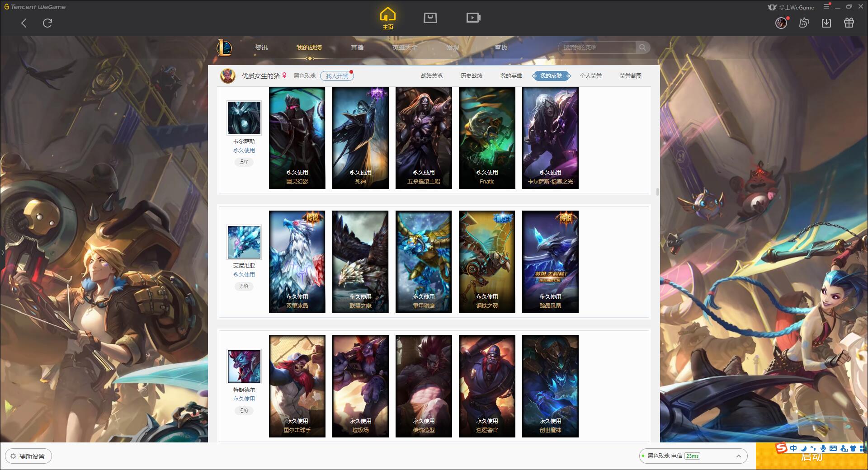
Task: Open the 资讯 tab
Action: (261, 47)
